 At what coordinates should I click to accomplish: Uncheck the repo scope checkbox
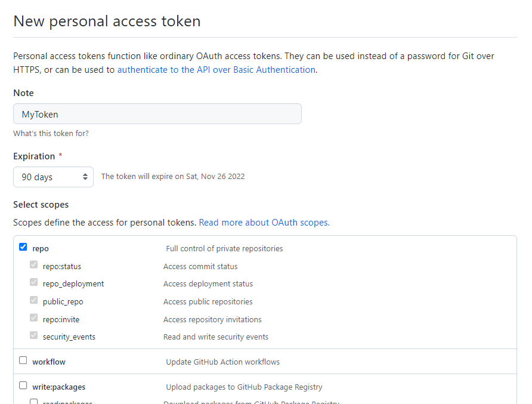tap(23, 247)
